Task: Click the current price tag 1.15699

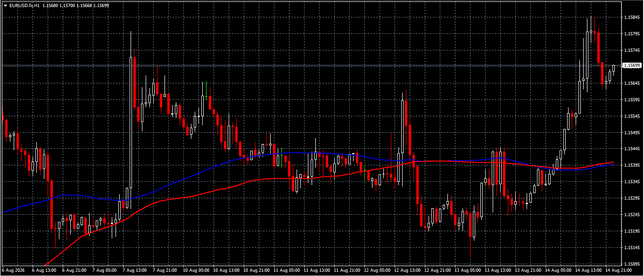Action: pos(632,65)
